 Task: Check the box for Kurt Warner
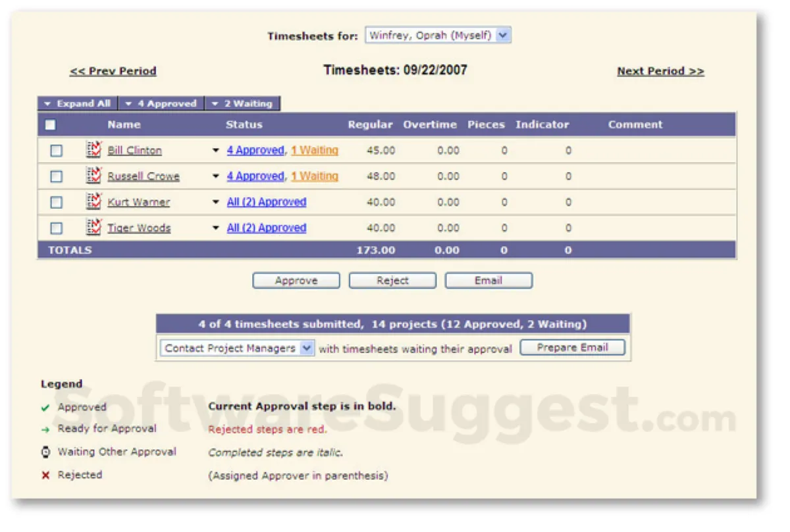(x=57, y=201)
